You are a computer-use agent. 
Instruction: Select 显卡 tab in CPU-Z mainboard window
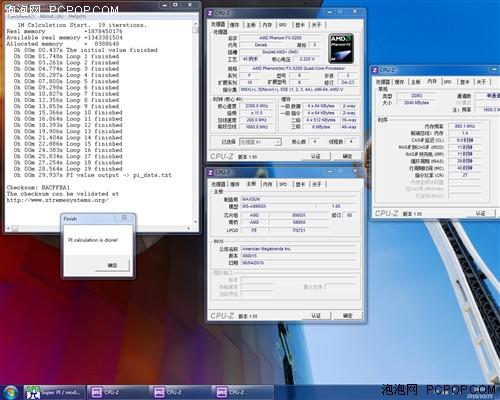coord(300,184)
